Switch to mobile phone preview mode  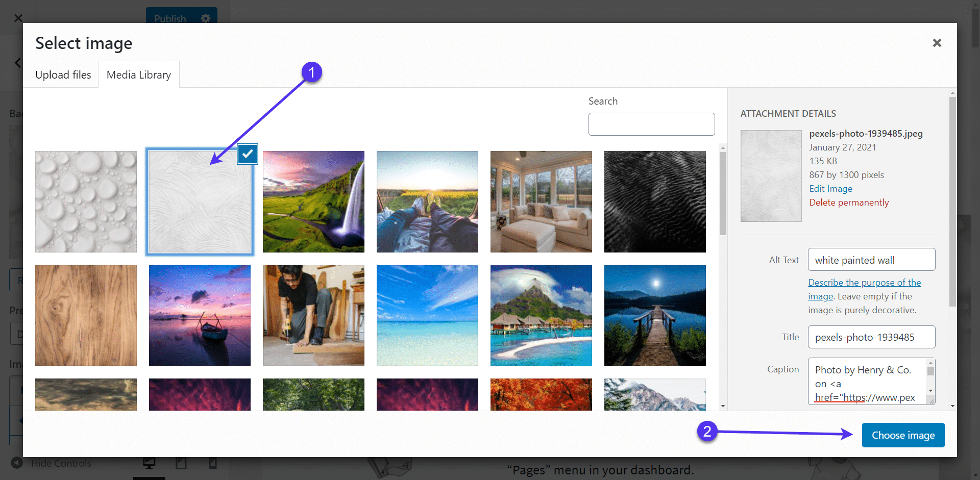coord(213,463)
